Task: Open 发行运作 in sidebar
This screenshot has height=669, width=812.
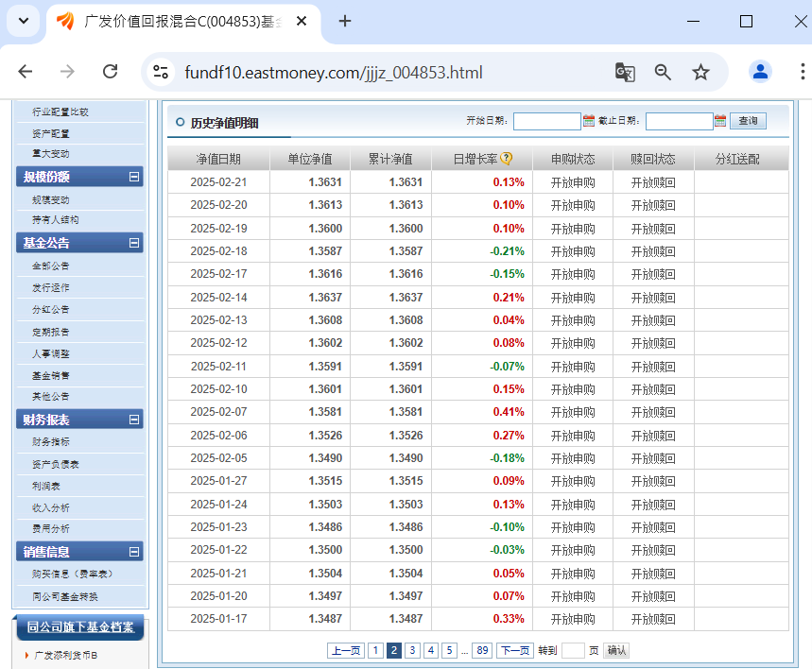Action: coord(51,287)
